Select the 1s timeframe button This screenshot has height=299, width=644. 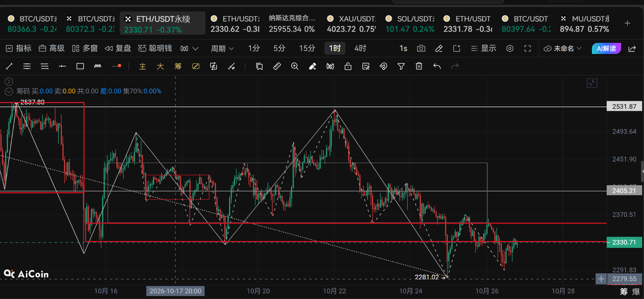coord(403,48)
